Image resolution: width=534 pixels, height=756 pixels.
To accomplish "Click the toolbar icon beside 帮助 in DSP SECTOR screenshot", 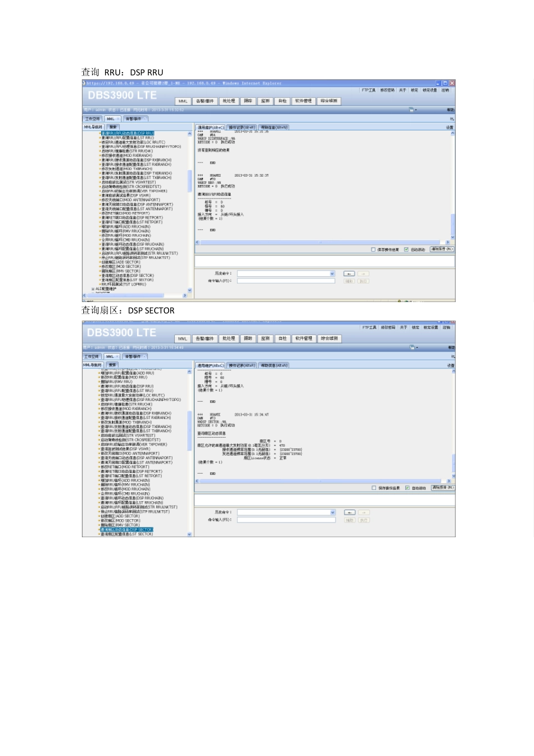I will [413, 348].
